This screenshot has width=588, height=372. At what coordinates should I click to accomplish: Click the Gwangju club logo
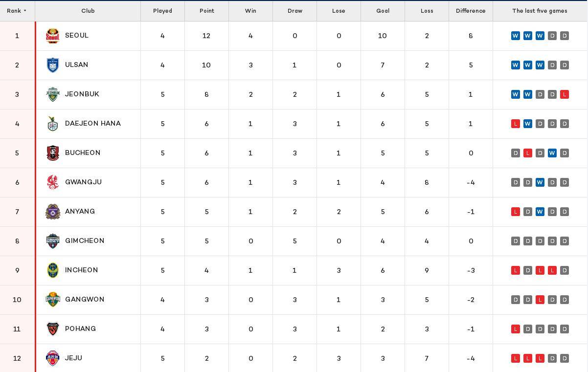click(x=52, y=182)
